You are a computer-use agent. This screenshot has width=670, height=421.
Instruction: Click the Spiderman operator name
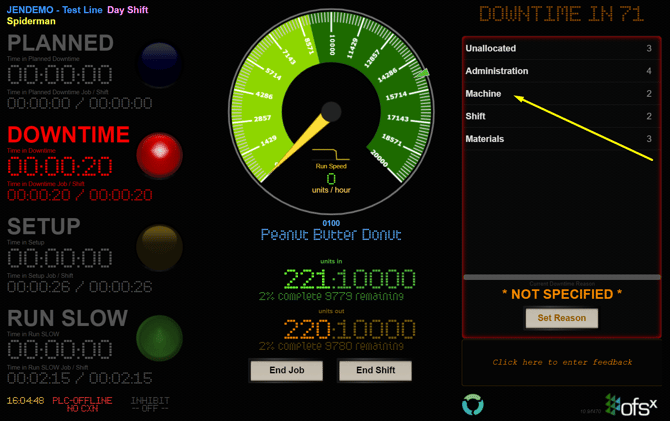coord(31,21)
